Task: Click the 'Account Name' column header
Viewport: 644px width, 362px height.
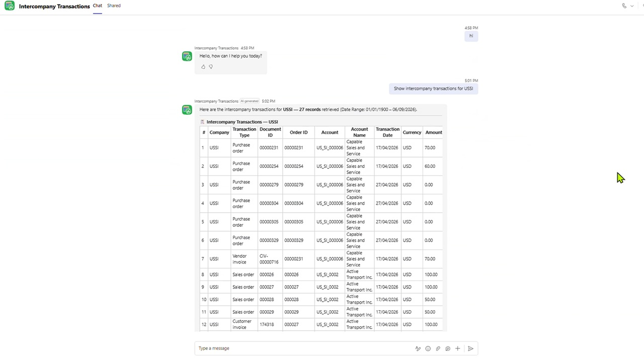Action: [x=359, y=132]
